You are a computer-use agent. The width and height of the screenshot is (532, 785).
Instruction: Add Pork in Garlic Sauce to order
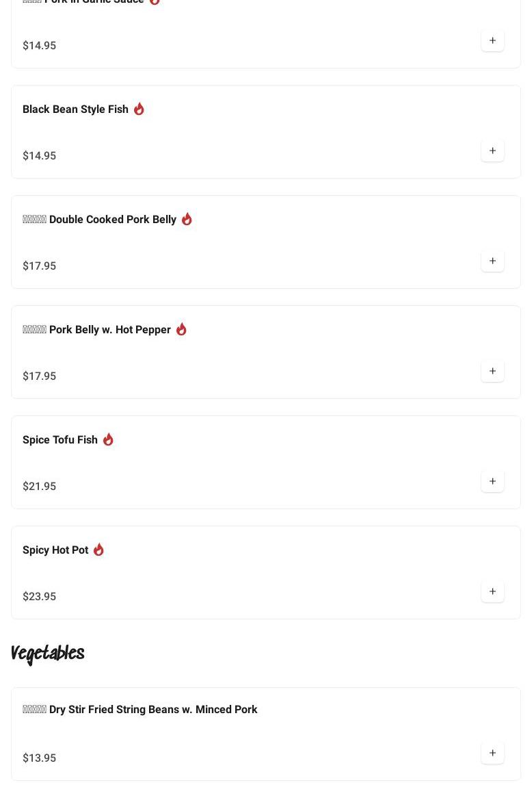coord(492,40)
